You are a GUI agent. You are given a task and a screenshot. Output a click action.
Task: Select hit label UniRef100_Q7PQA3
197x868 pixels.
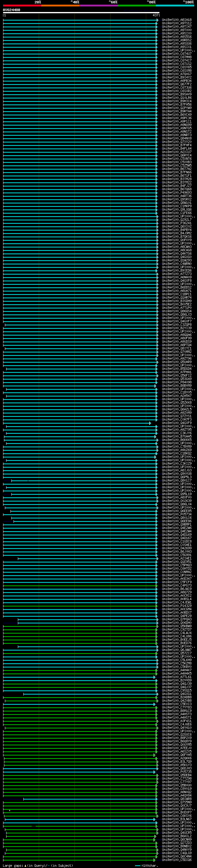177,619
